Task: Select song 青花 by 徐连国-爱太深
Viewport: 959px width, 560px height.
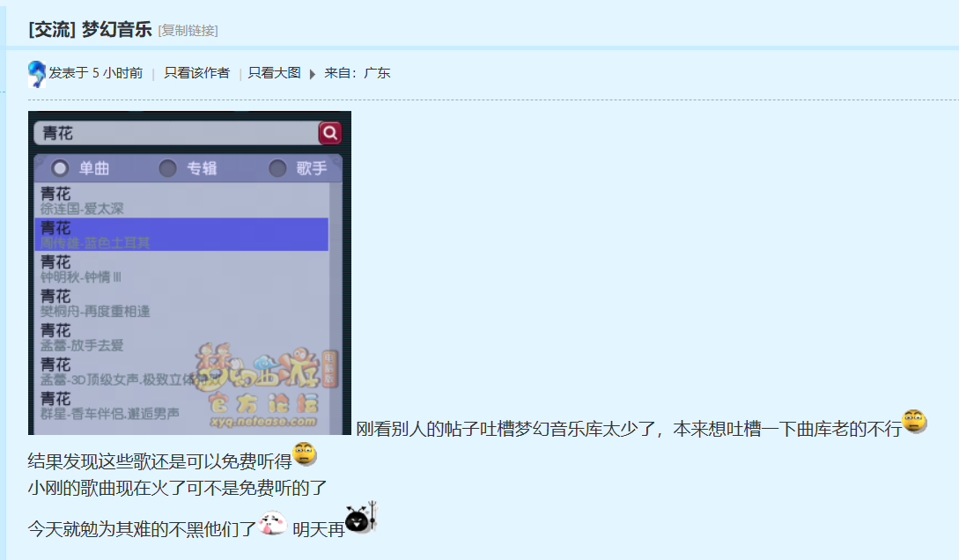Action: coord(181,201)
